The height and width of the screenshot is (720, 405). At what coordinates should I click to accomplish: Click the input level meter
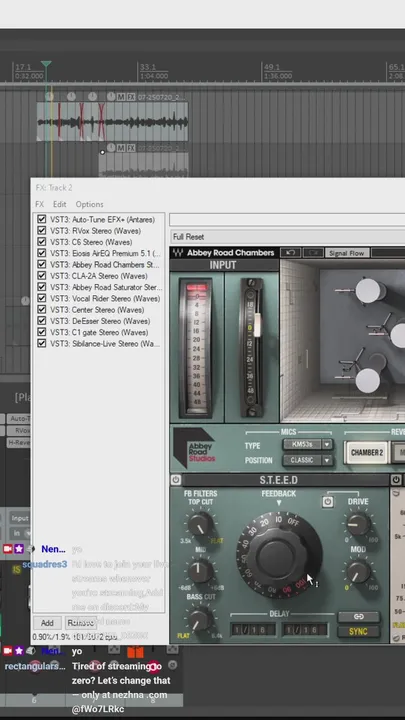pyautogui.click(x=197, y=347)
